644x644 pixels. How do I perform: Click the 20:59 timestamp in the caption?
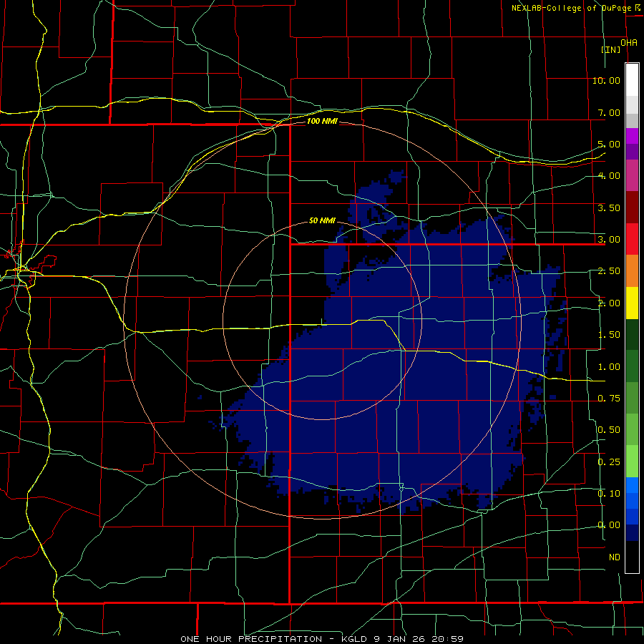click(448, 639)
